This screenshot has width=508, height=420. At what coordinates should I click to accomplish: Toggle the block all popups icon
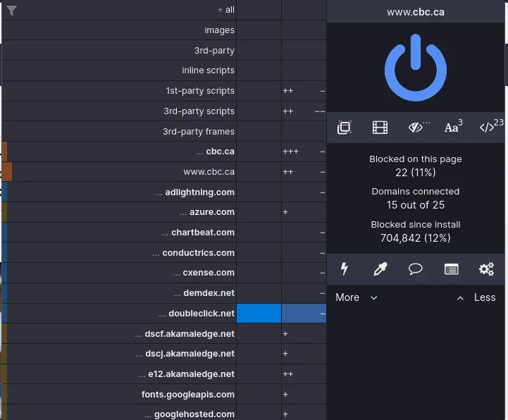coord(344,128)
